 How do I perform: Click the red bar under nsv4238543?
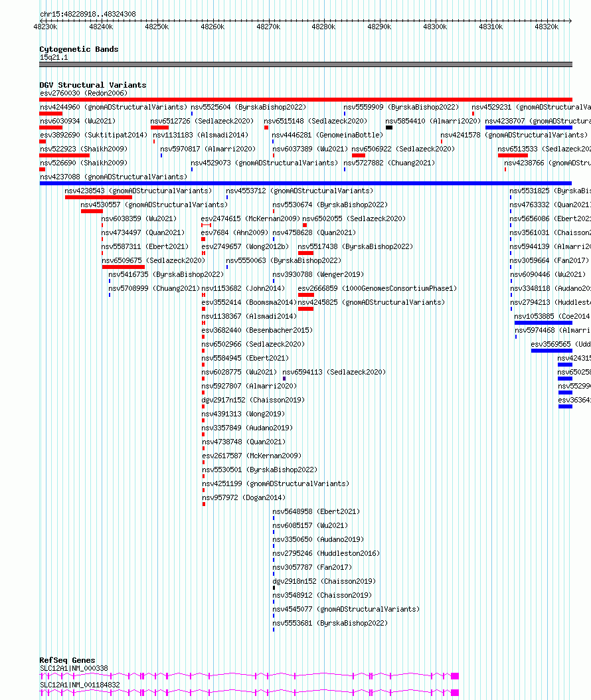coord(98,197)
